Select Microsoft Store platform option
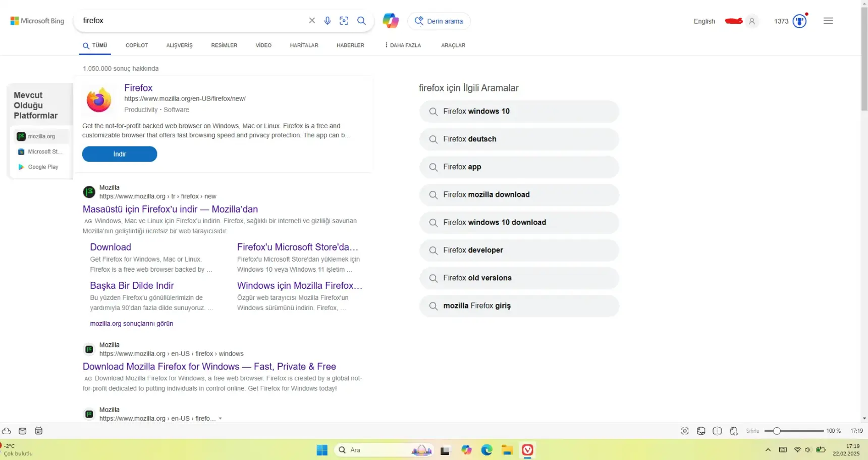 pos(40,151)
